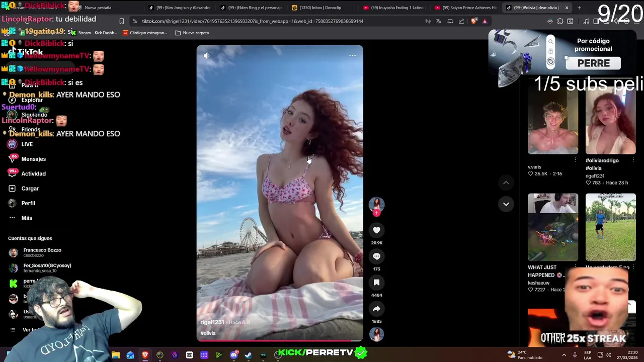Click the microphone icon in system tray
Image resolution: width=644 pixels, height=362 pixels.
(575, 355)
